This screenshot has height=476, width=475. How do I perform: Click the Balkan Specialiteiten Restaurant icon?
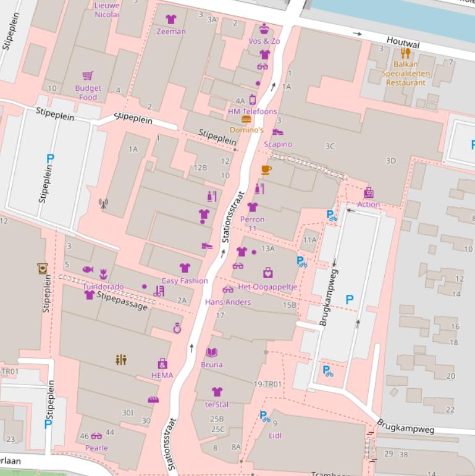tap(405, 53)
